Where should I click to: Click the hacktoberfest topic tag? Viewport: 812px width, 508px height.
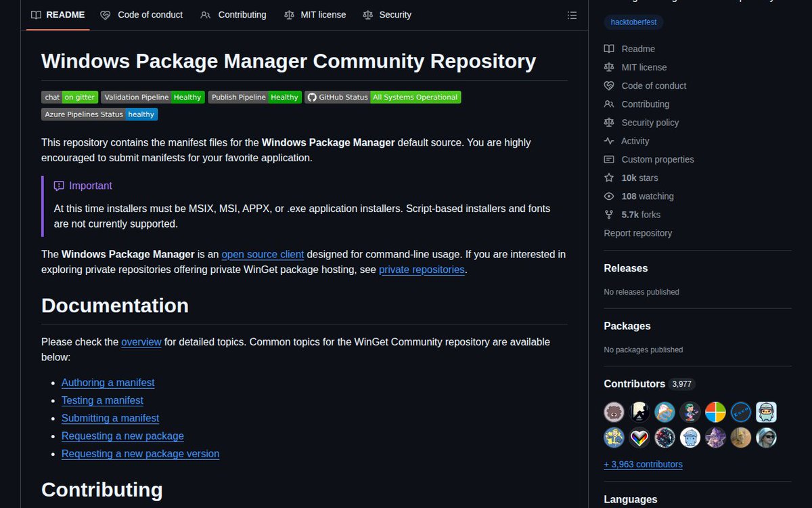pyautogui.click(x=633, y=22)
